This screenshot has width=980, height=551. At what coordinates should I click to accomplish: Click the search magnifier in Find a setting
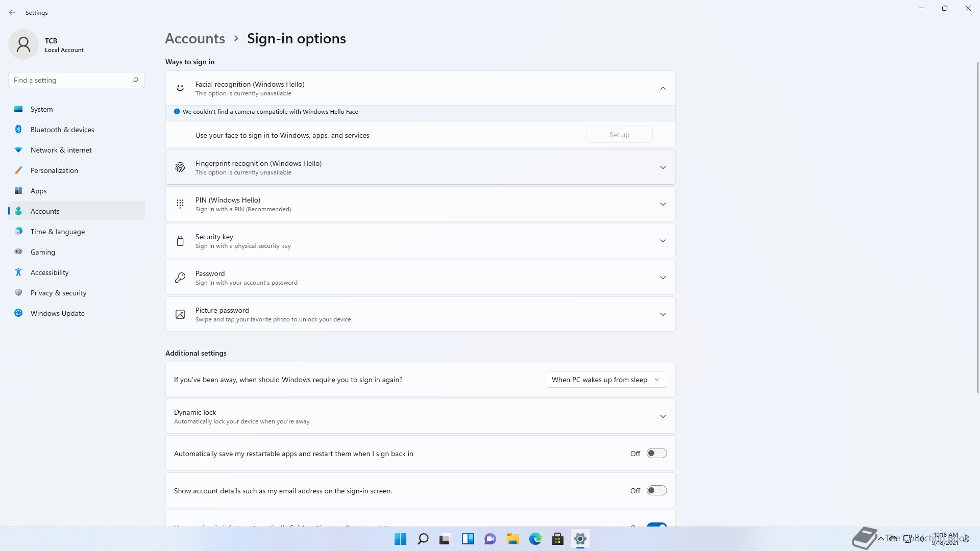tap(135, 80)
